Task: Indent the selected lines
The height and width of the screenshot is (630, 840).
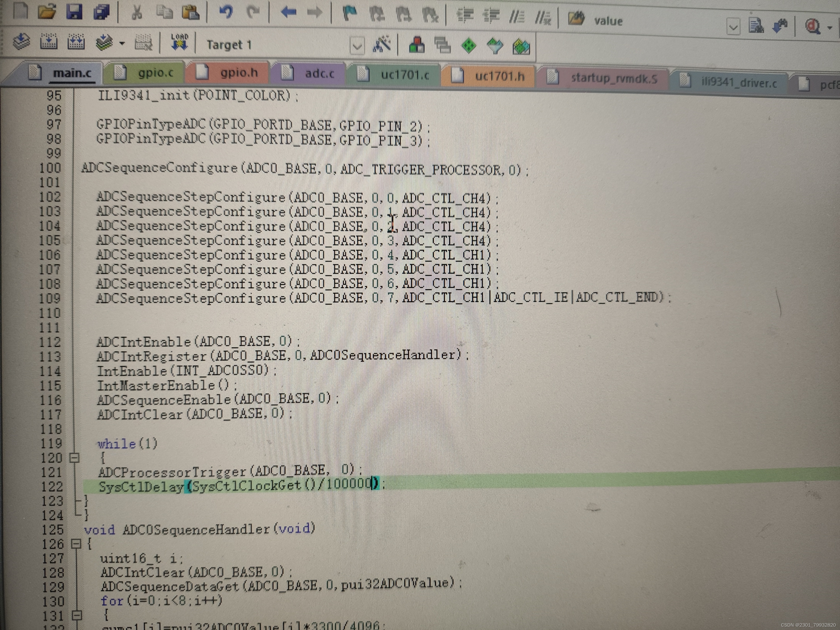Action: [465, 15]
